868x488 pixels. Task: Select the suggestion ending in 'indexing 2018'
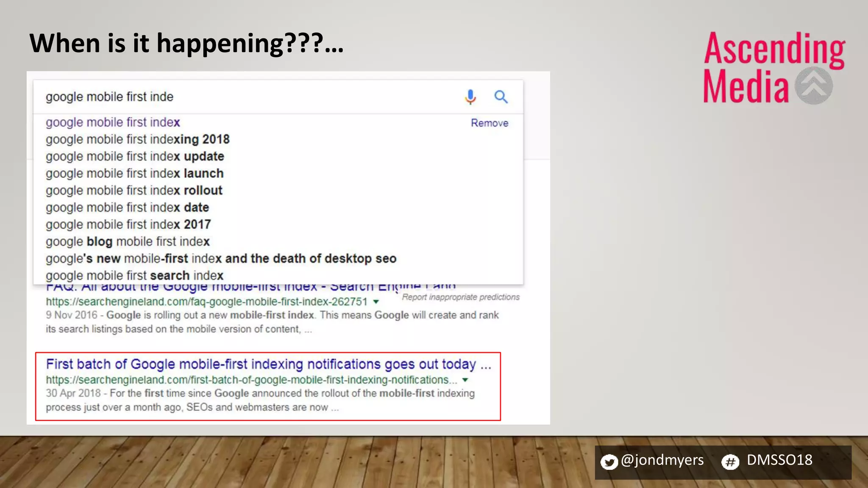138,139
